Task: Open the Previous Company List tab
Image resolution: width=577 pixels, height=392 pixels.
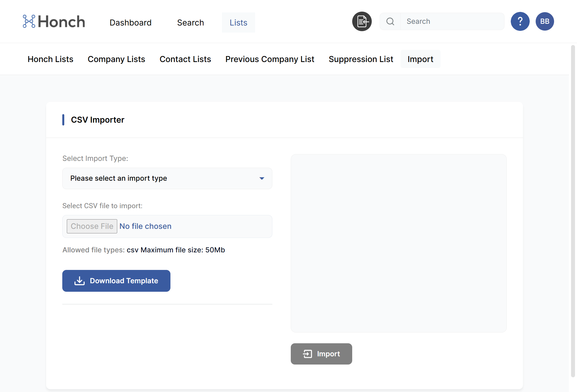Action: point(270,59)
